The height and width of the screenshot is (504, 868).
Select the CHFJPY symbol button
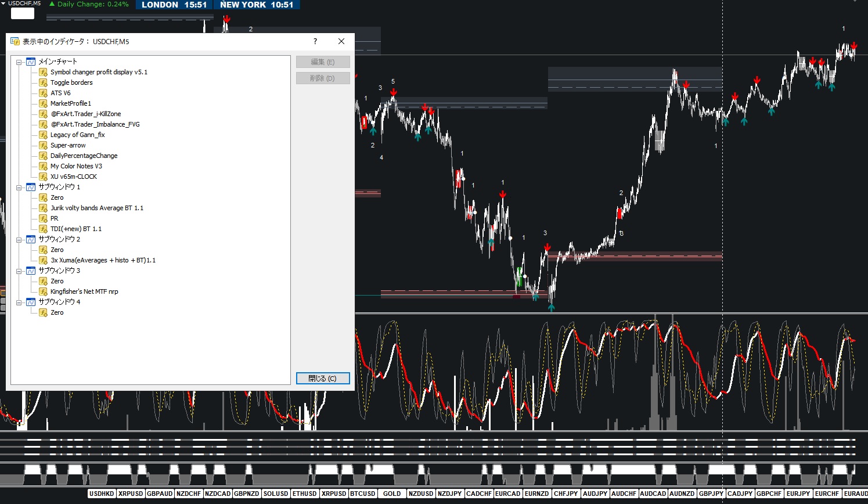coord(566,494)
